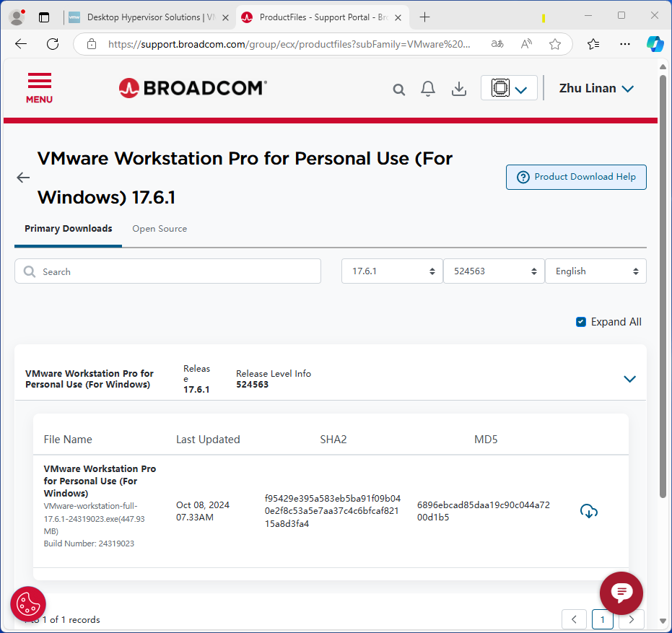Open the downloads tray icon in header
The image size is (672, 633).
pyautogui.click(x=458, y=89)
